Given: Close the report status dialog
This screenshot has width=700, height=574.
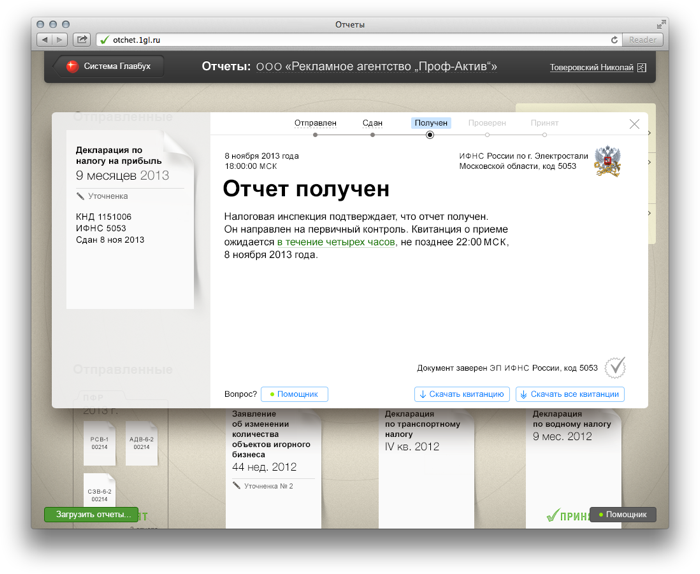Looking at the screenshot, I should pos(634,124).
